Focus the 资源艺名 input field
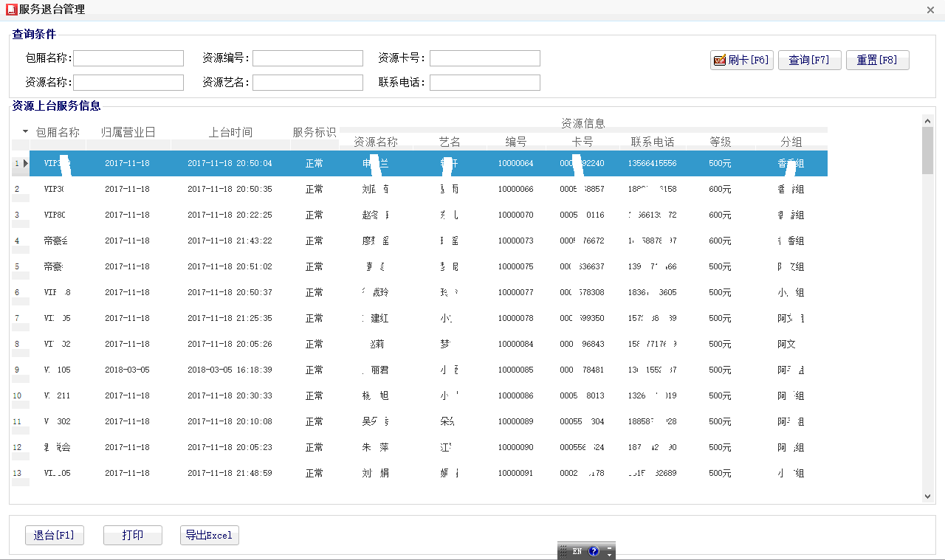The height and width of the screenshot is (560, 945). tap(308, 83)
